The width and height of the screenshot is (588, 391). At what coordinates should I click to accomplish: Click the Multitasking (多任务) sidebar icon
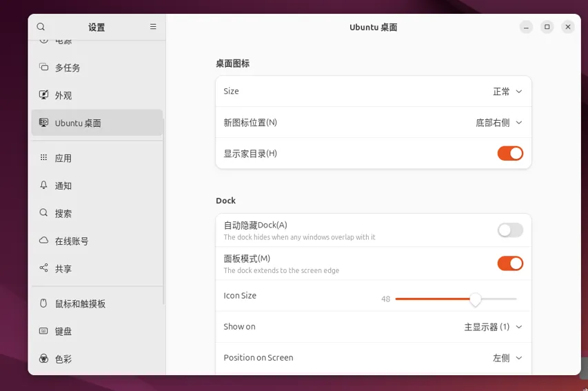tap(44, 67)
